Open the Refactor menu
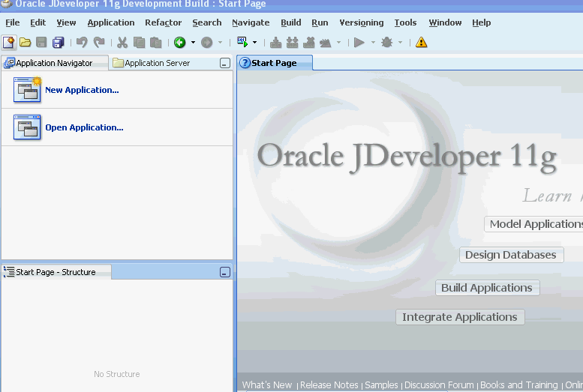Screen dimensions: 583x392 pos(164,22)
